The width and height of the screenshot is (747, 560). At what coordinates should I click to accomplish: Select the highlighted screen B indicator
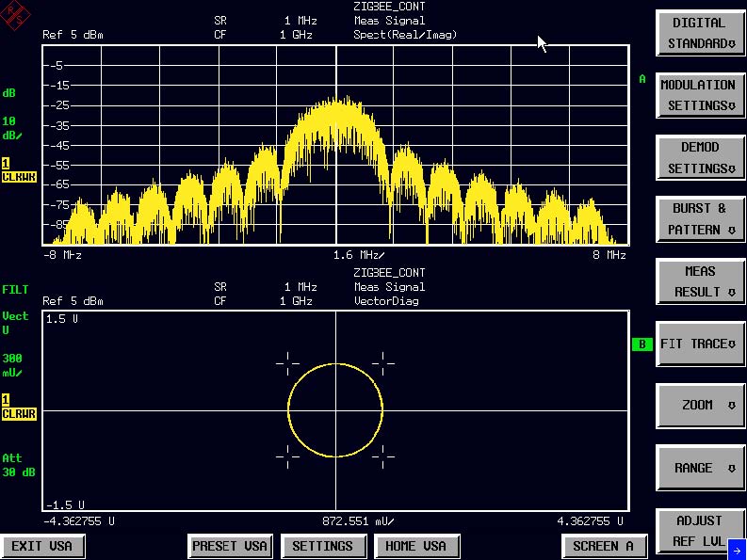point(641,344)
